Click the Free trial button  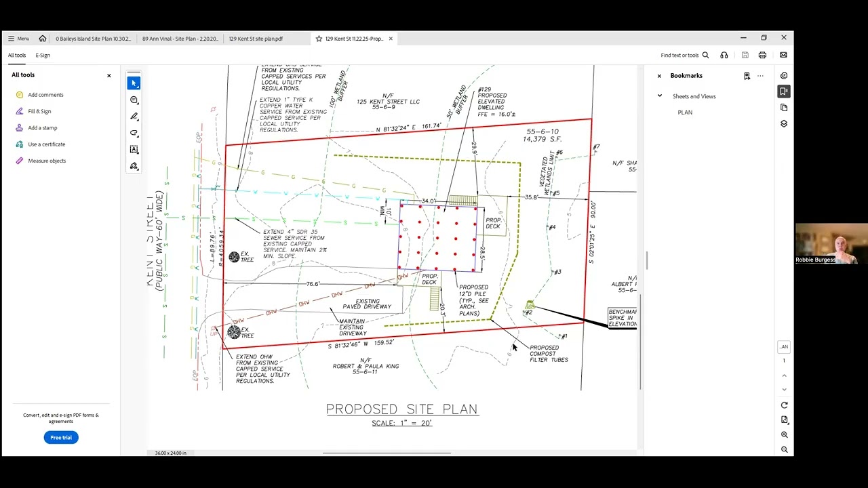coord(61,437)
